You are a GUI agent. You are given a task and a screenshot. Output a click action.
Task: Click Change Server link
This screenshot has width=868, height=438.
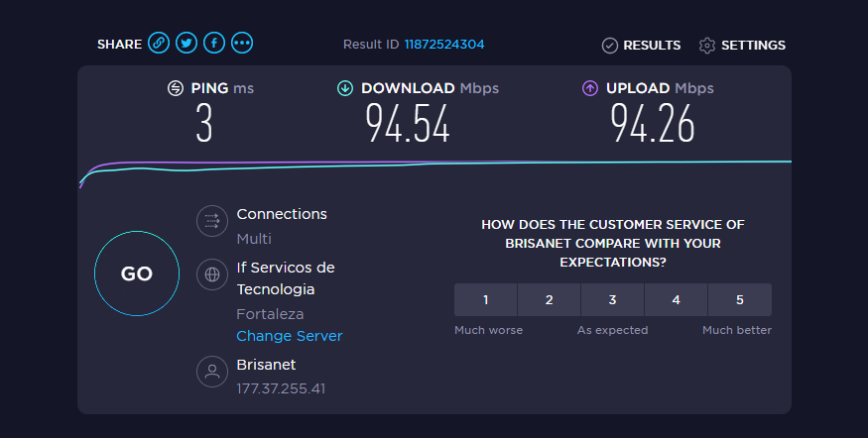click(290, 336)
